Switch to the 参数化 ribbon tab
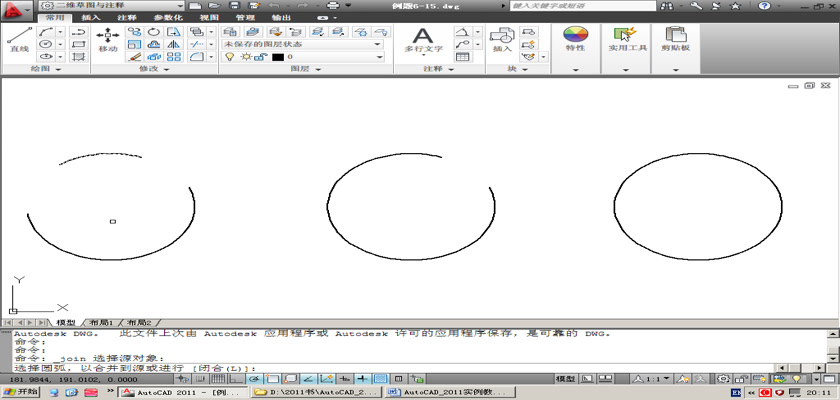The image size is (840, 400). coord(167,17)
